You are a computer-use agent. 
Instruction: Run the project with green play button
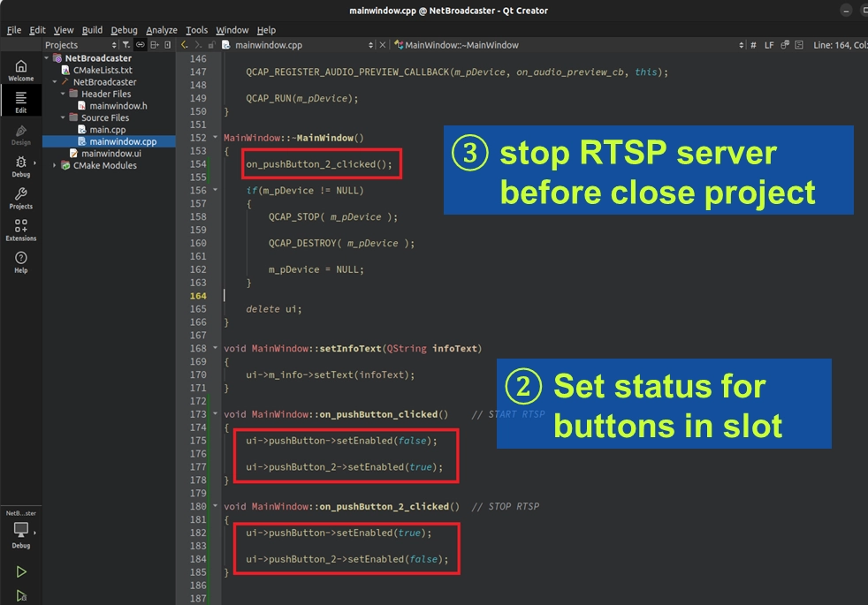[x=21, y=571]
